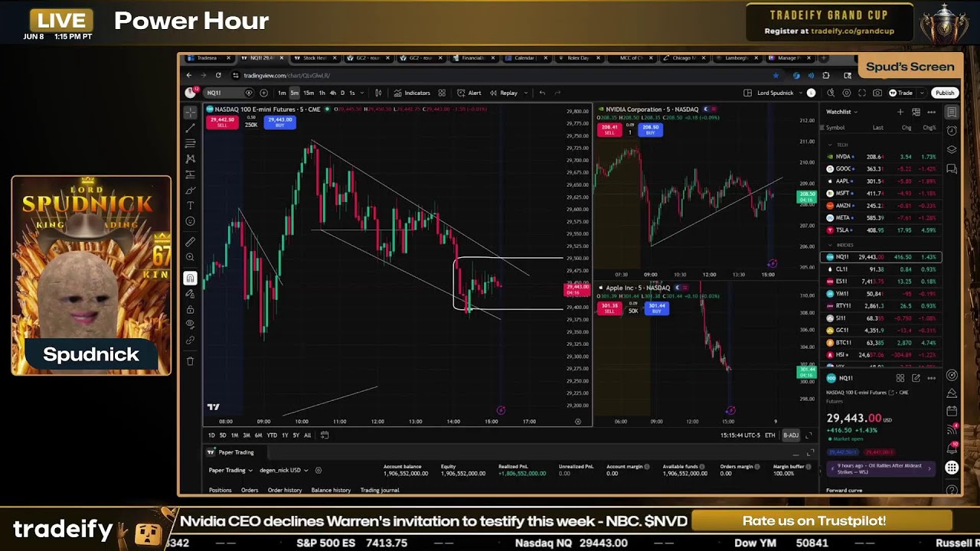Open chart layout setup icon
Viewport: 980px width, 551px height.
[x=747, y=93]
